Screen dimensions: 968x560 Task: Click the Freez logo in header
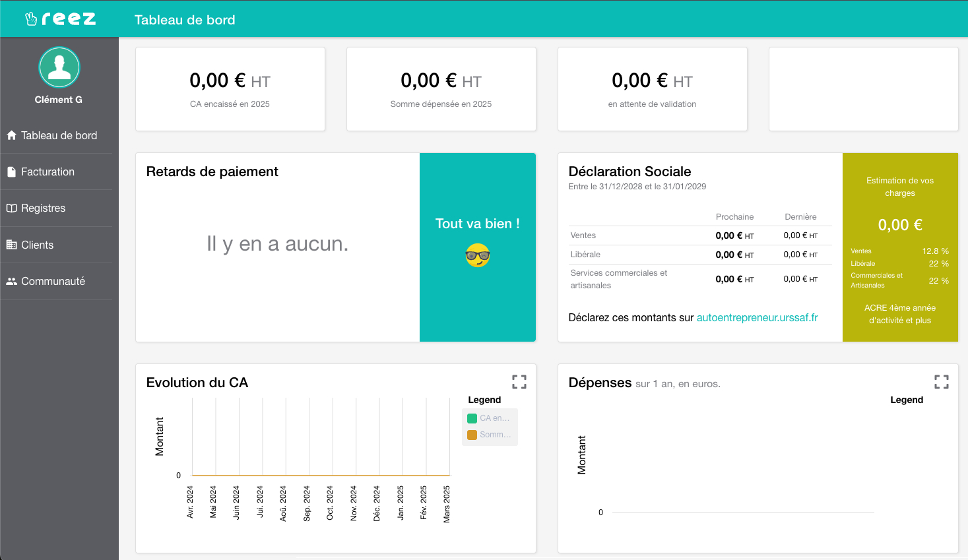click(x=60, y=18)
